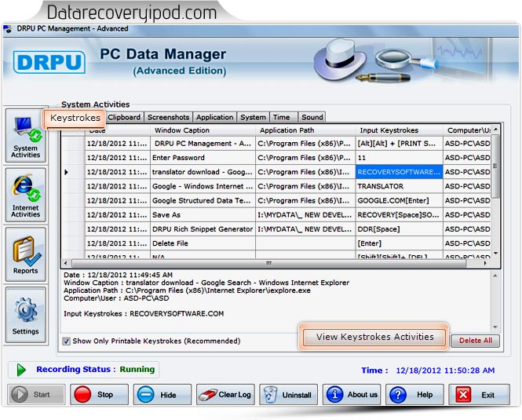Toggle Show Only Printable Keystrokes checkbox

[x=66, y=341]
